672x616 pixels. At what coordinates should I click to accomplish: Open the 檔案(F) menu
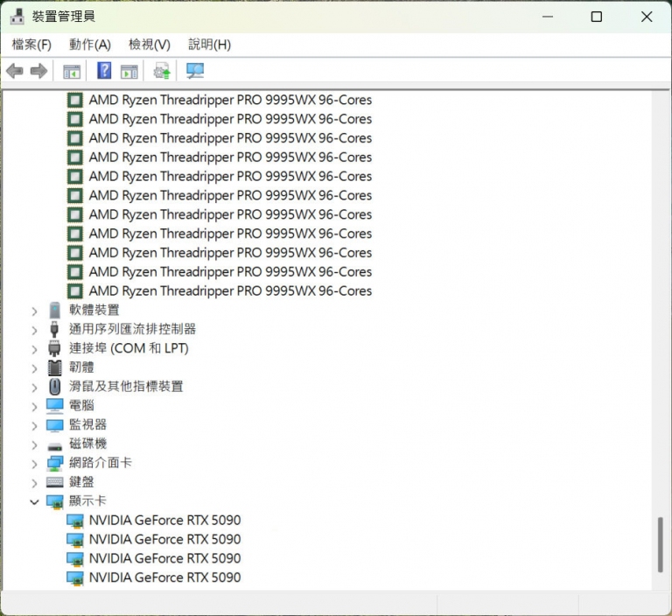[x=31, y=45]
